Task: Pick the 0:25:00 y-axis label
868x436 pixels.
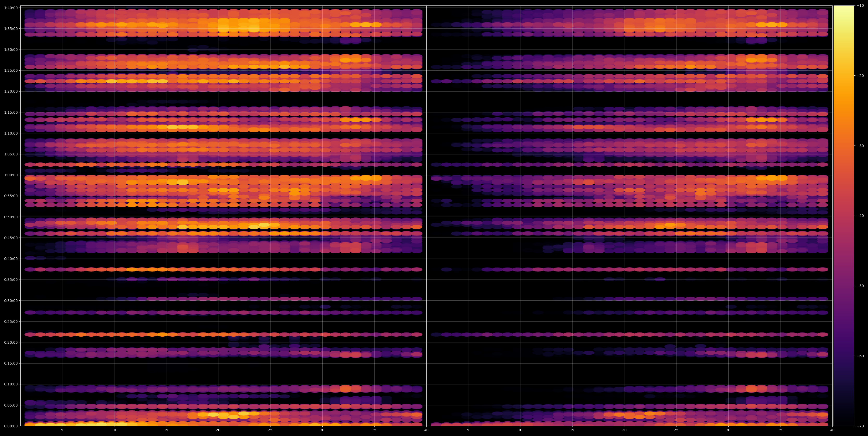Action: [x=11, y=321]
